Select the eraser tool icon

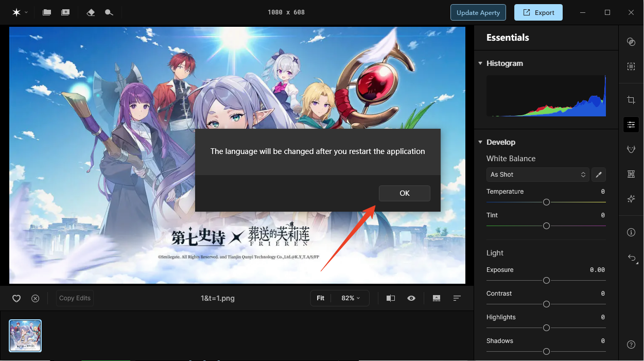[91, 12]
